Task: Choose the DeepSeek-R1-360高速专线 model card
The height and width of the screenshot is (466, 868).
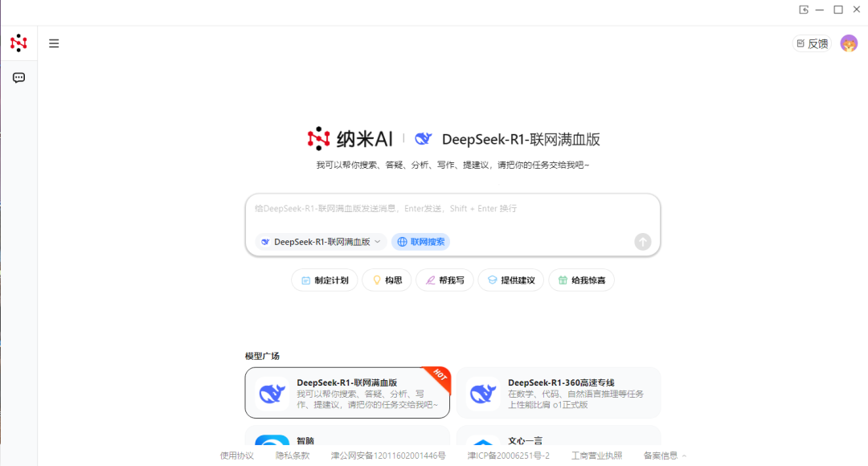Action: (559, 393)
